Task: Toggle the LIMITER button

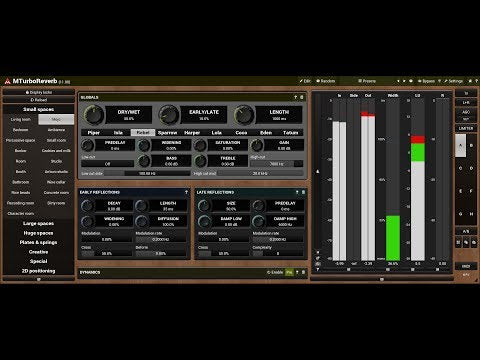Action: tap(466, 128)
